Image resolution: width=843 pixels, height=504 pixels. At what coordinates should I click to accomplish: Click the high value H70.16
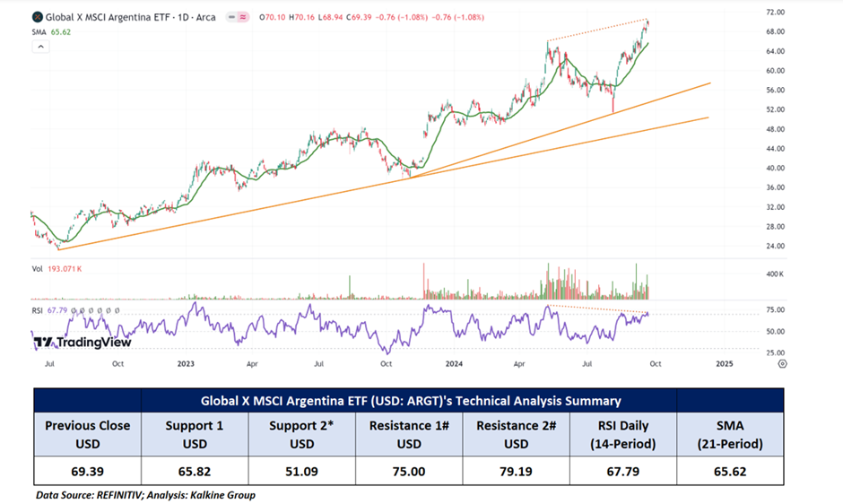tap(301, 17)
